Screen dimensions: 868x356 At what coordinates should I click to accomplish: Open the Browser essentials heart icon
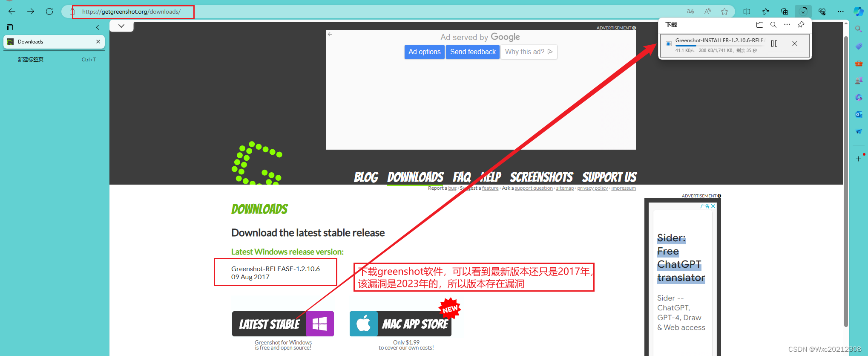coord(822,12)
